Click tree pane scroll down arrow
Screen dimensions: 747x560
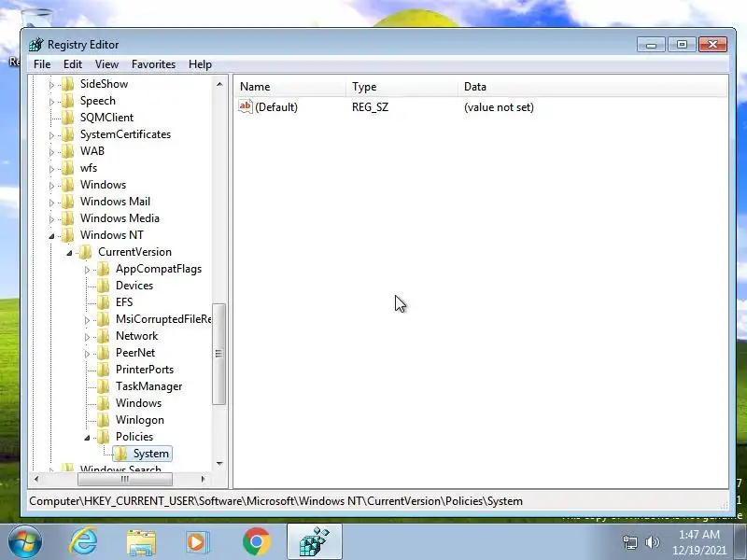point(219,463)
